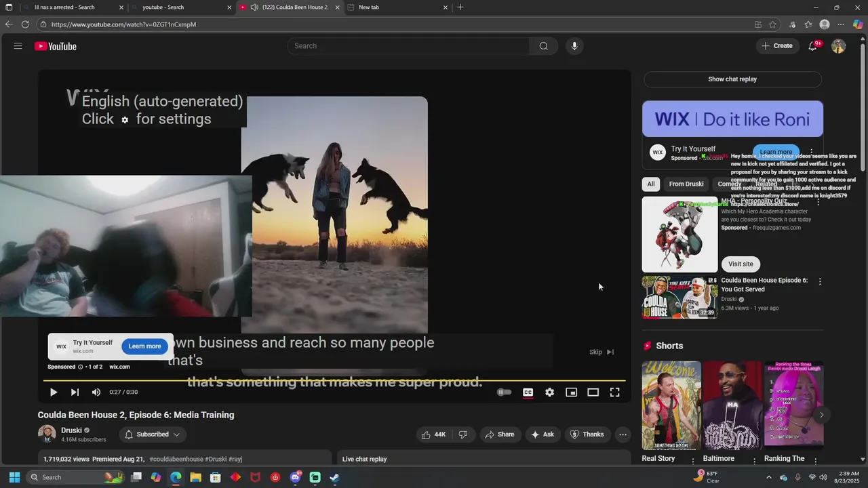Open options for Wix sponsored ad
This screenshot has height=488, width=868.
811,152
